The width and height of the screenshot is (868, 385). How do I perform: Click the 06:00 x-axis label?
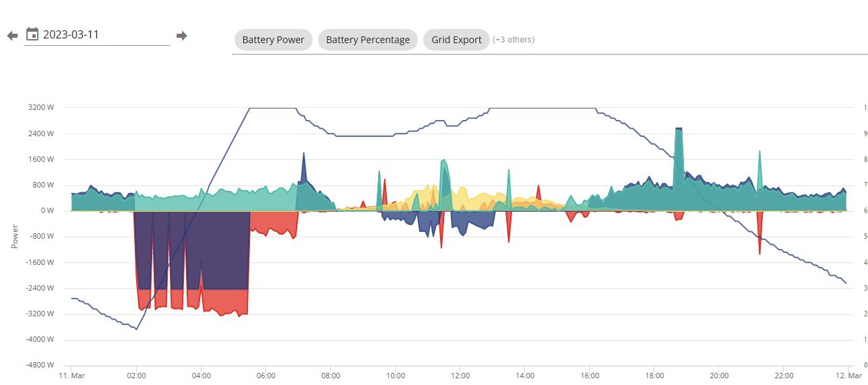tap(266, 376)
